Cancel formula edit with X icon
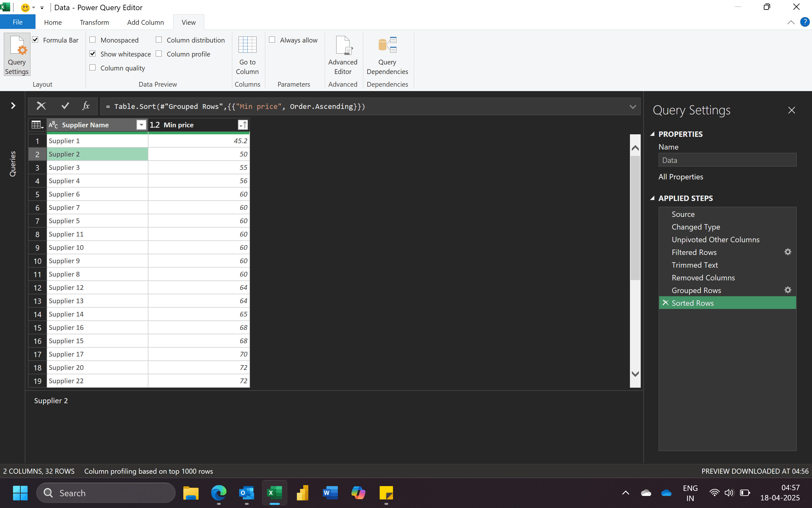 (x=41, y=106)
